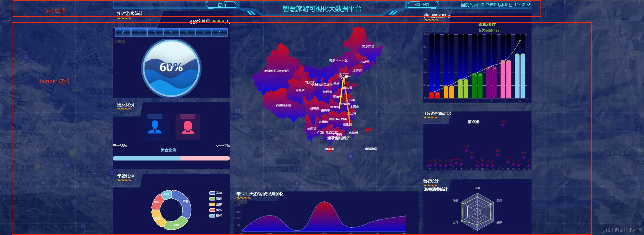Click the 男士58% label
This screenshot has width=644, height=235.
tap(120, 146)
